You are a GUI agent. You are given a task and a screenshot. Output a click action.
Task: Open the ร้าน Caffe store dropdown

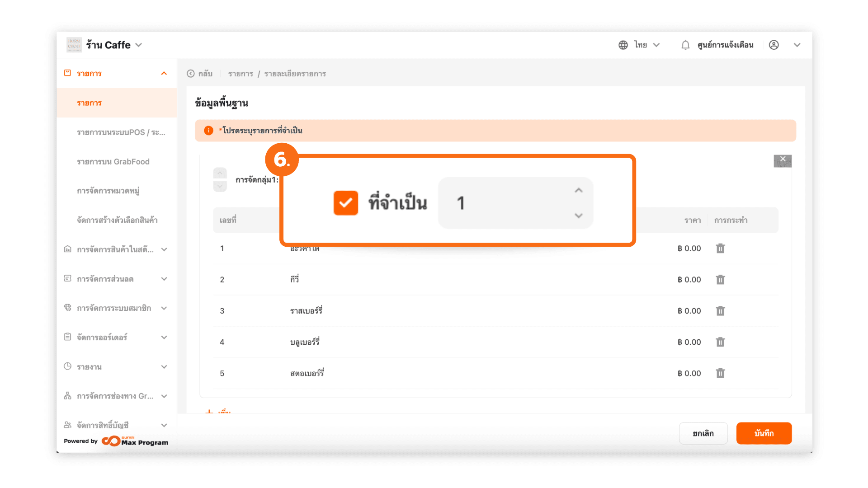click(x=139, y=45)
